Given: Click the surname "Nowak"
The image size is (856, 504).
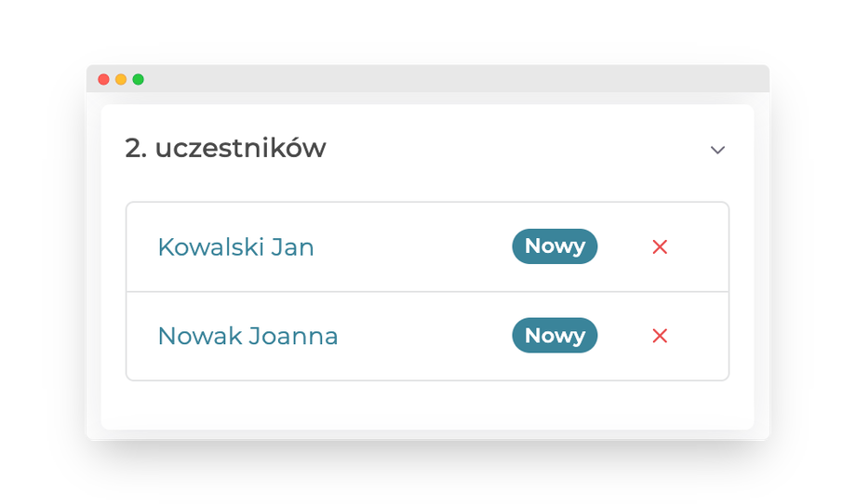Looking at the screenshot, I should tap(198, 337).
